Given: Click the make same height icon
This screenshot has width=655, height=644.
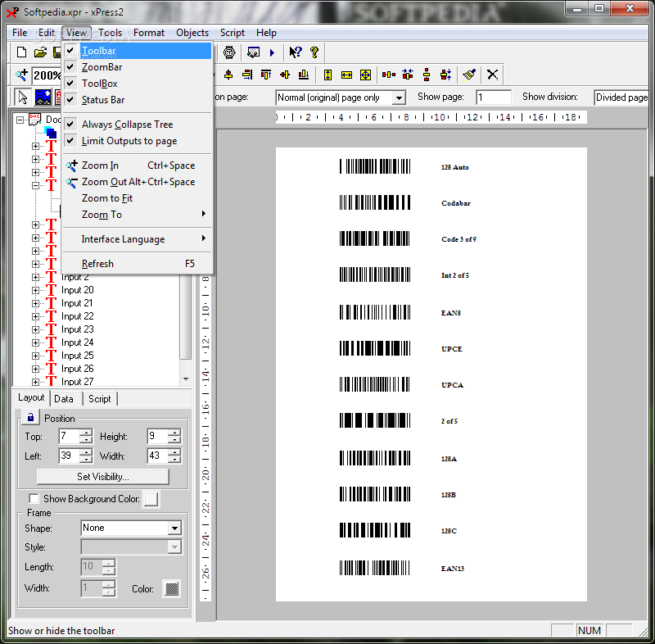Looking at the screenshot, I should pyautogui.click(x=328, y=75).
